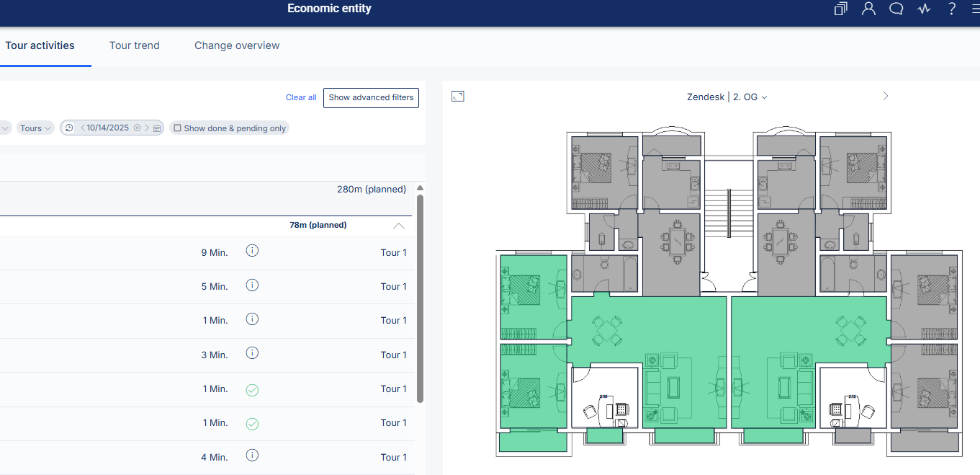Collapse the 78m (planned) tour group

[398, 226]
